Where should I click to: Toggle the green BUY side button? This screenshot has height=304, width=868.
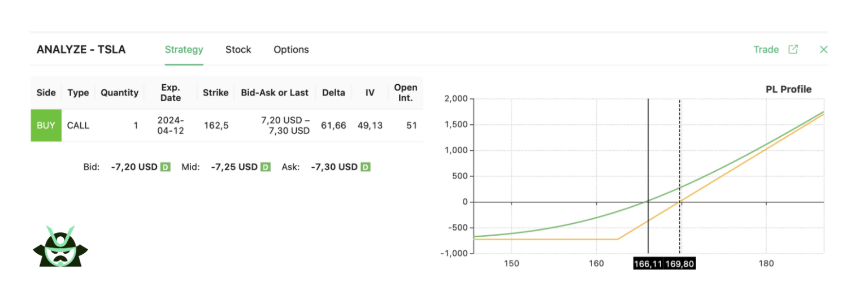coord(46,125)
